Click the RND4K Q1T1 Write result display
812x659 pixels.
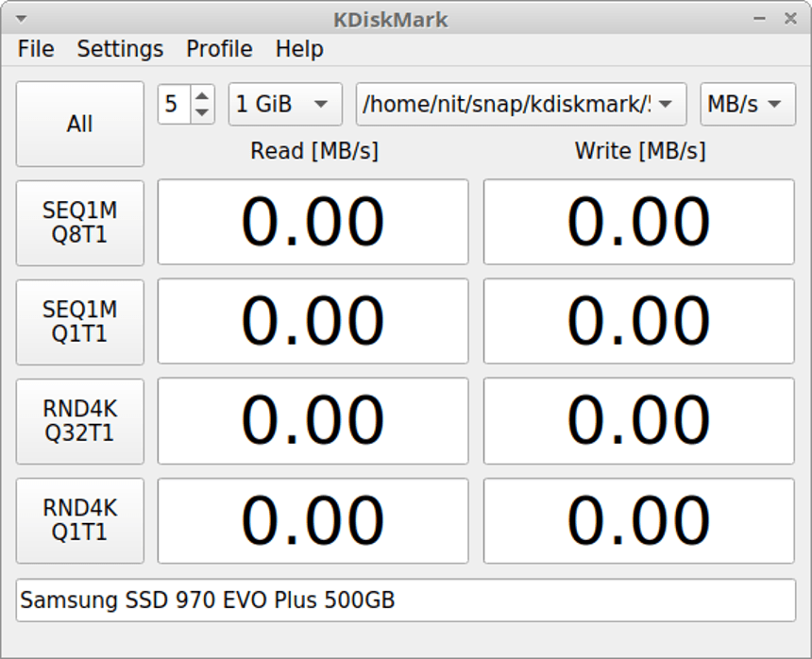click(x=638, y=520)
